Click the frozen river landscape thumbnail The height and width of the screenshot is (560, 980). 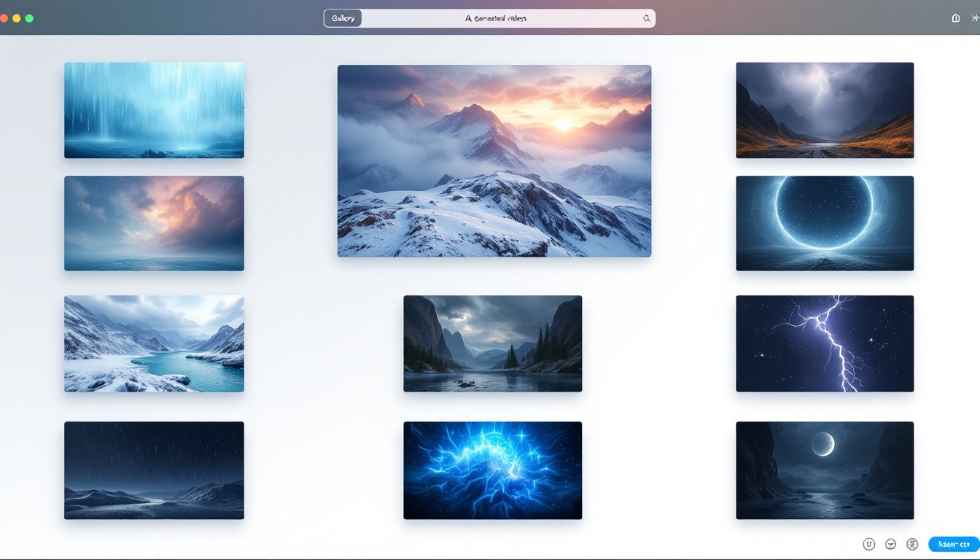pos(154,343)
